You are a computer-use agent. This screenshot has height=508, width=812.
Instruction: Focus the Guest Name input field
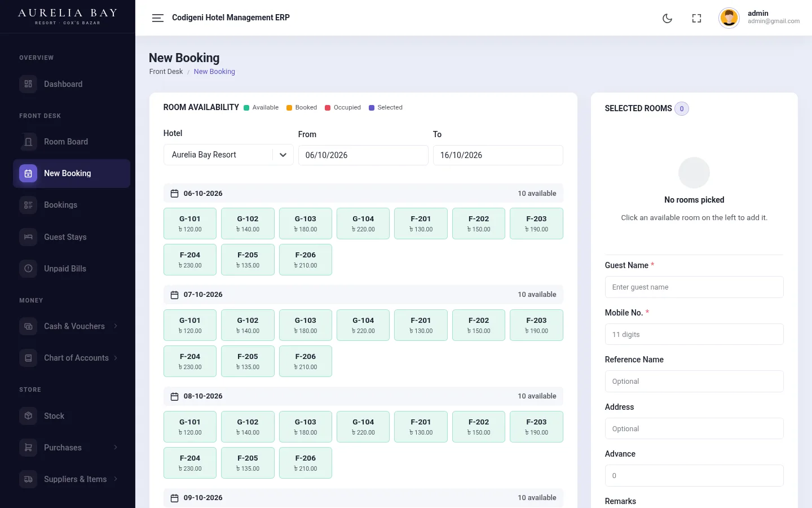694,287
